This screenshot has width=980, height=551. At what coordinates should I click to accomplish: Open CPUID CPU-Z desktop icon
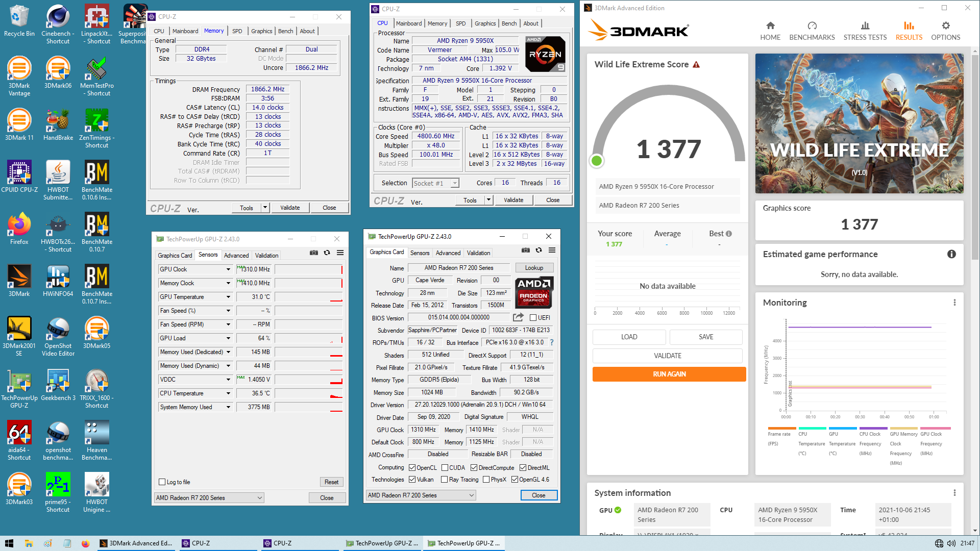(19, 177)
